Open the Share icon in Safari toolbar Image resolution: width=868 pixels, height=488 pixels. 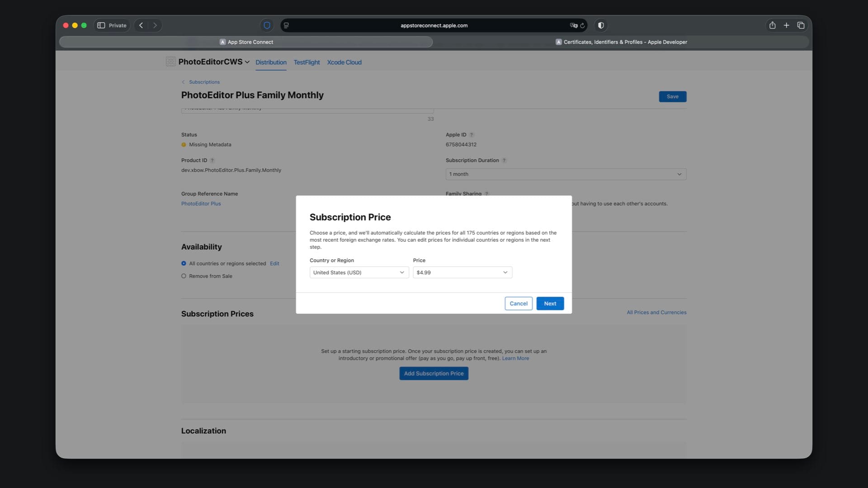coord(772,25)
